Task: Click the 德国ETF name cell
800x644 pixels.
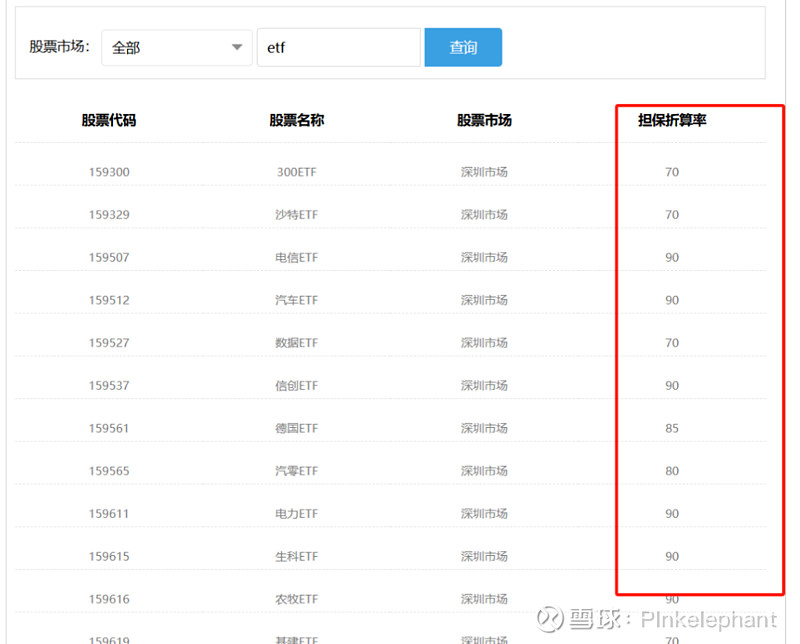Action: (x=296, y=428)
